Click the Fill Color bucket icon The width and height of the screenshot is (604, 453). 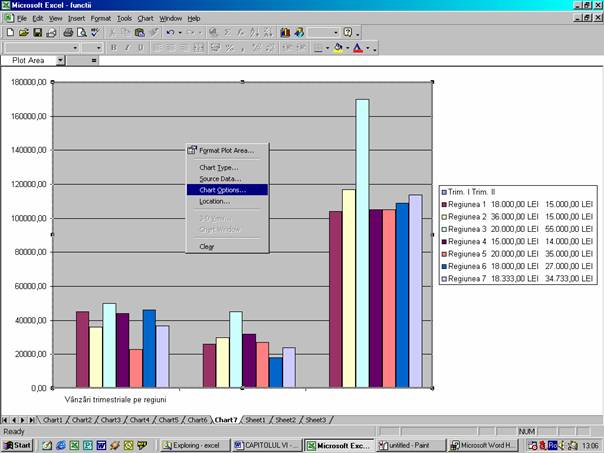click(338, 47)
